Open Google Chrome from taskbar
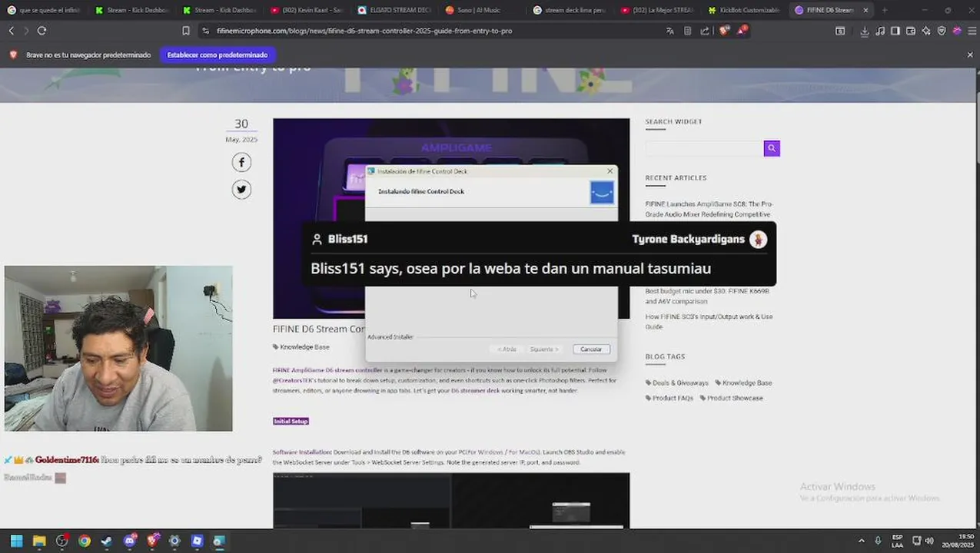 click(85, 541)
